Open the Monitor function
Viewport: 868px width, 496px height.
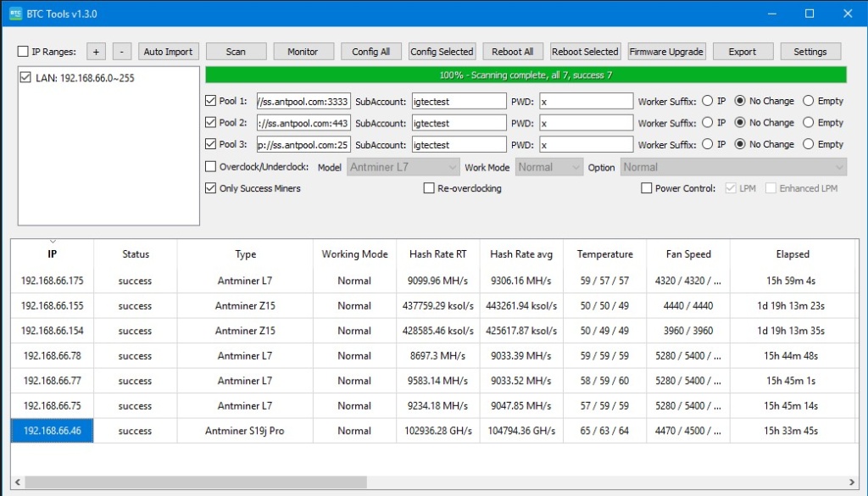click(303, 52)
